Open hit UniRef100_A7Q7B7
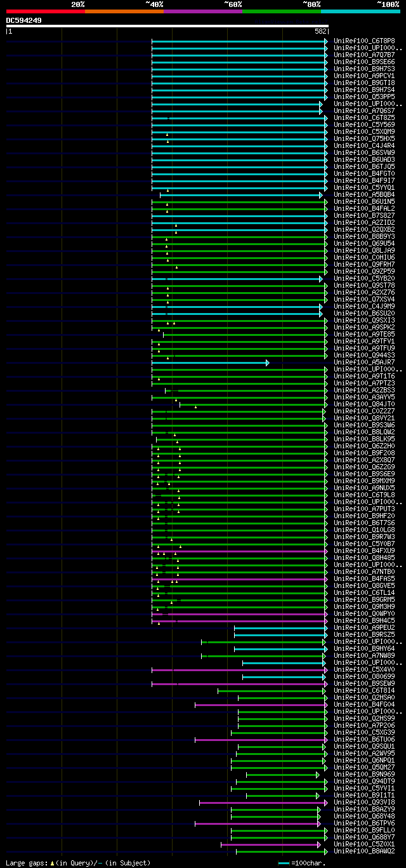The height and width of the screenshot is (868, 406). tap(364, 55)
